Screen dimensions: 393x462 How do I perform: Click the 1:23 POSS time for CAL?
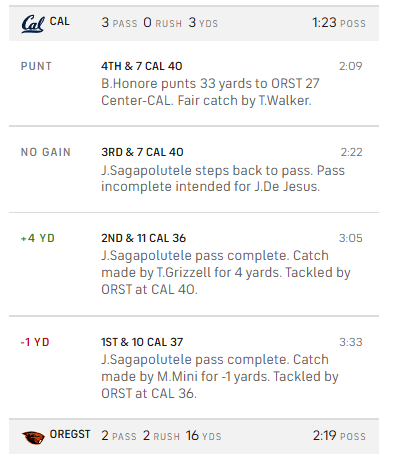(x=339, y=23)
